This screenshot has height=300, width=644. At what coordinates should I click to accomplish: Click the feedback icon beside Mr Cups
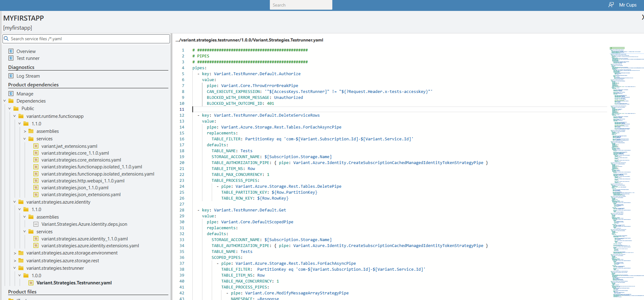click(x=611, y=5)
